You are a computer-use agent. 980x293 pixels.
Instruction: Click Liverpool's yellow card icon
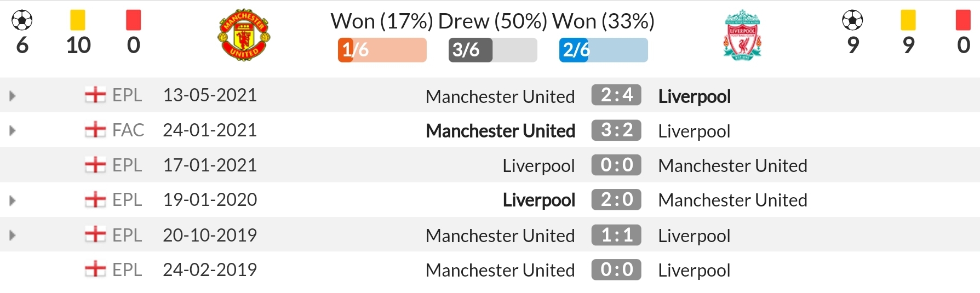908,20
